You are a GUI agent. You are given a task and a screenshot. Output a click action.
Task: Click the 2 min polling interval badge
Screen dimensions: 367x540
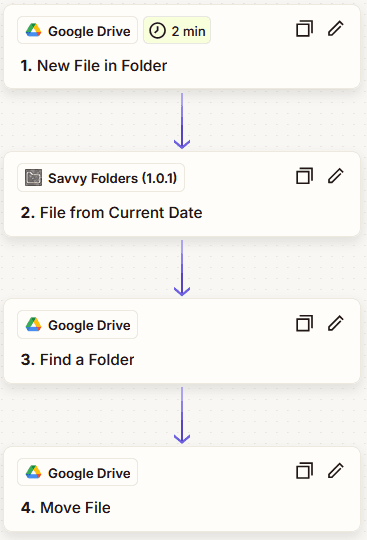177,30
